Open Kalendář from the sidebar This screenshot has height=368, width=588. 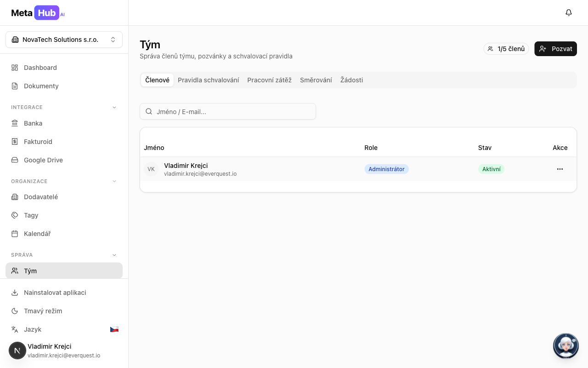click(x=37, y=234)
